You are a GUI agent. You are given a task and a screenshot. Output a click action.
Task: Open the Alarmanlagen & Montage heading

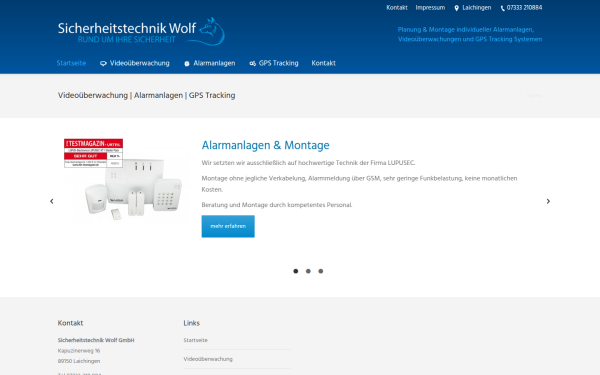coord(266,145)
